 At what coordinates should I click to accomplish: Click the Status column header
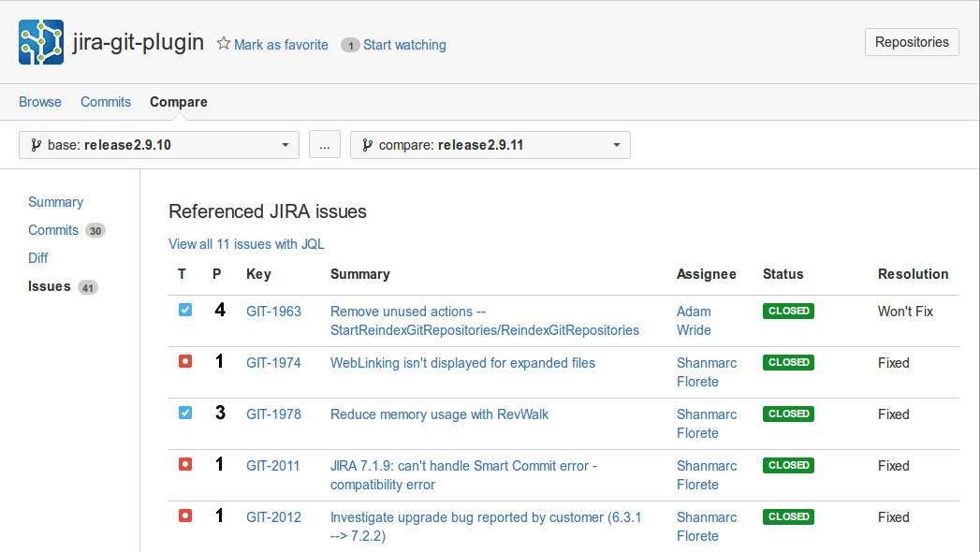point(783,274)
